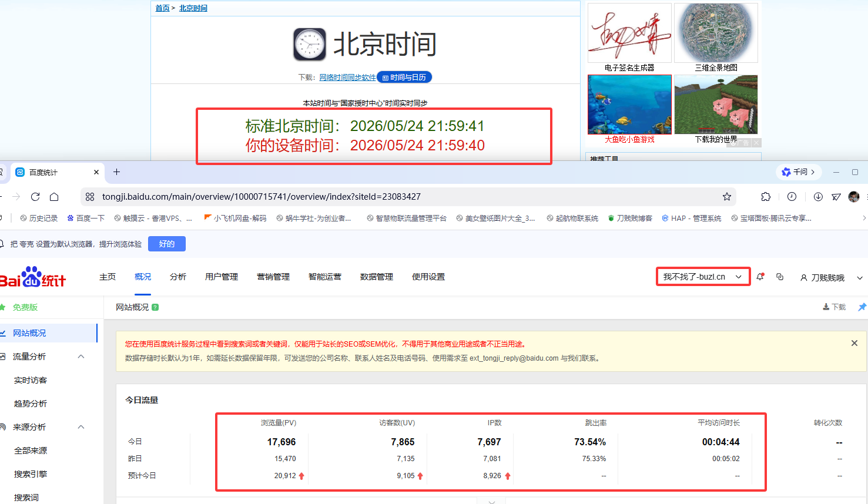Image resolution: width=868 pixels, height=504 pixels.
Task: Open help icon next to 网站概况 title
Action: pyautogui.click(x=155, y=307)
